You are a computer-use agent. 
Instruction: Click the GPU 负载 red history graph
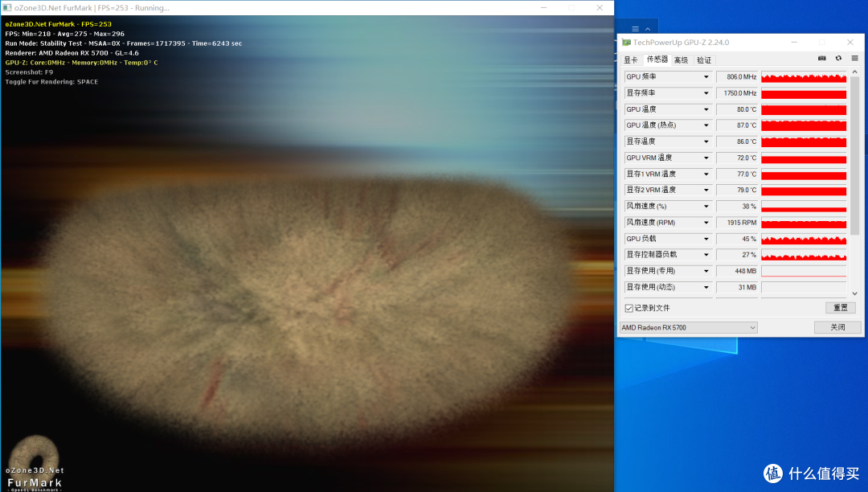coord(804,239)
